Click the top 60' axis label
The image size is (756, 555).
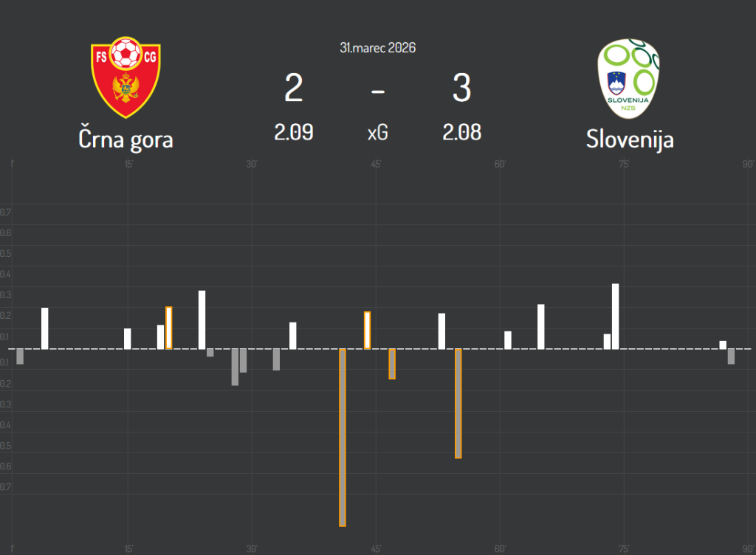click(x=500, y=164)
